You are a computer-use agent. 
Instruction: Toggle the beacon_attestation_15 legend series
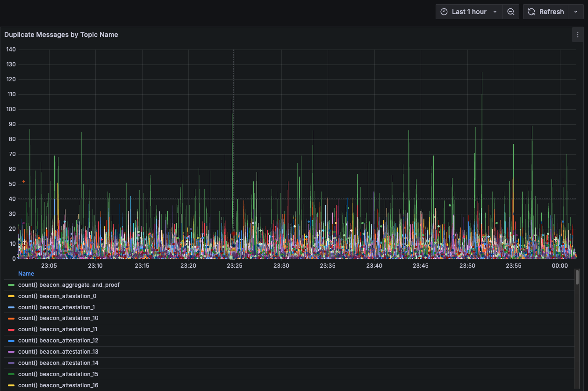[x=58, y=374]
